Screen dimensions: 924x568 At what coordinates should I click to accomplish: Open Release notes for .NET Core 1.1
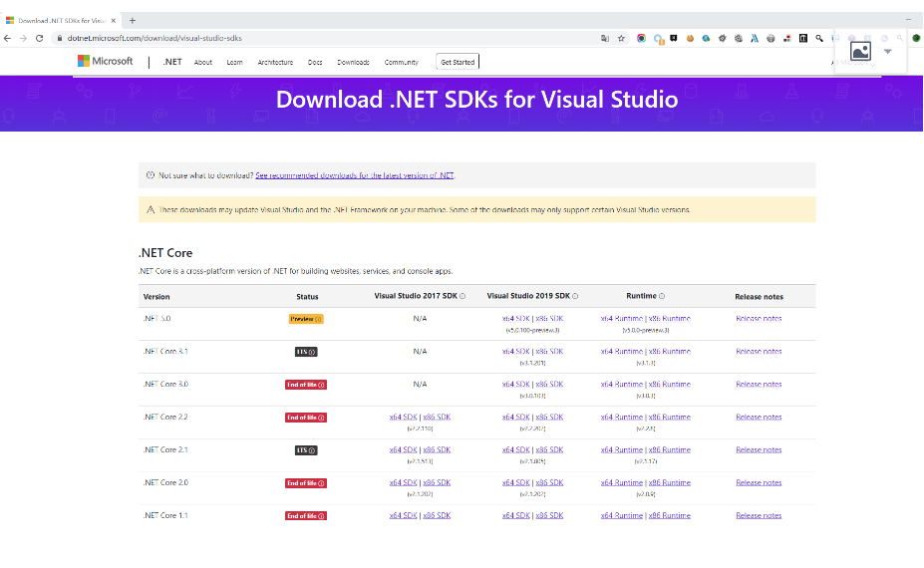click(759, 515)
